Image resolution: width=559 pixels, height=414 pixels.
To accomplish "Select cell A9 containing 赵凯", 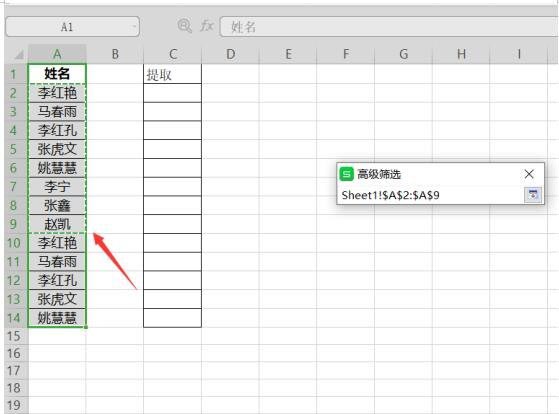I will (57, 224).
